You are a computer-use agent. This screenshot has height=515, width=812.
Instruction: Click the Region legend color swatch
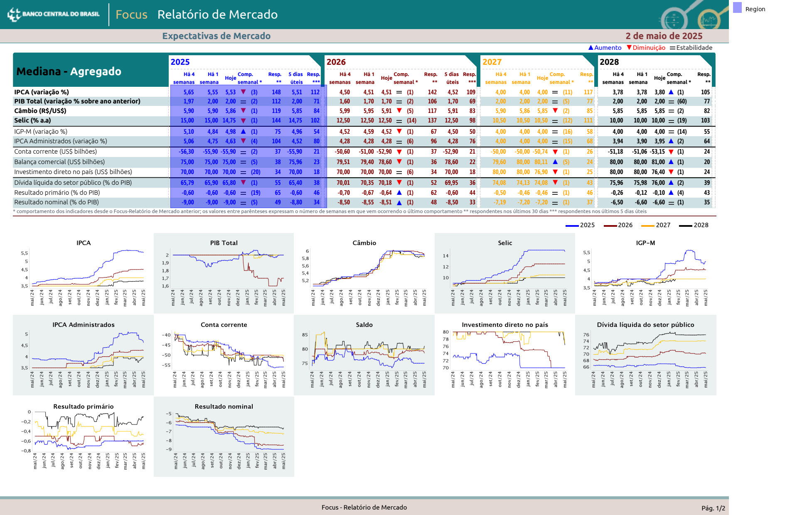click(x=737, y=7)
